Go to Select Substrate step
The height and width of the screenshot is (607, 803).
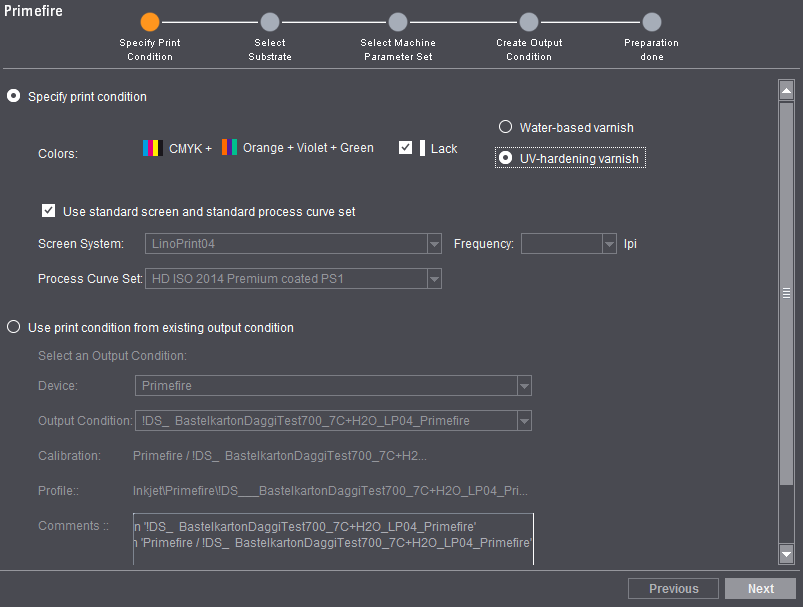click(x=270, y=22)
